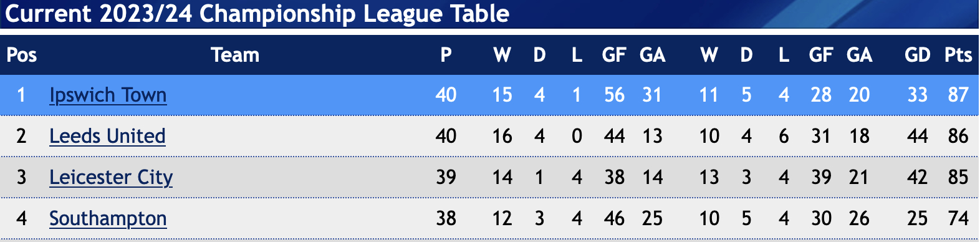Click position number 4 in the table
980x242 pixels.
point(22,218)
